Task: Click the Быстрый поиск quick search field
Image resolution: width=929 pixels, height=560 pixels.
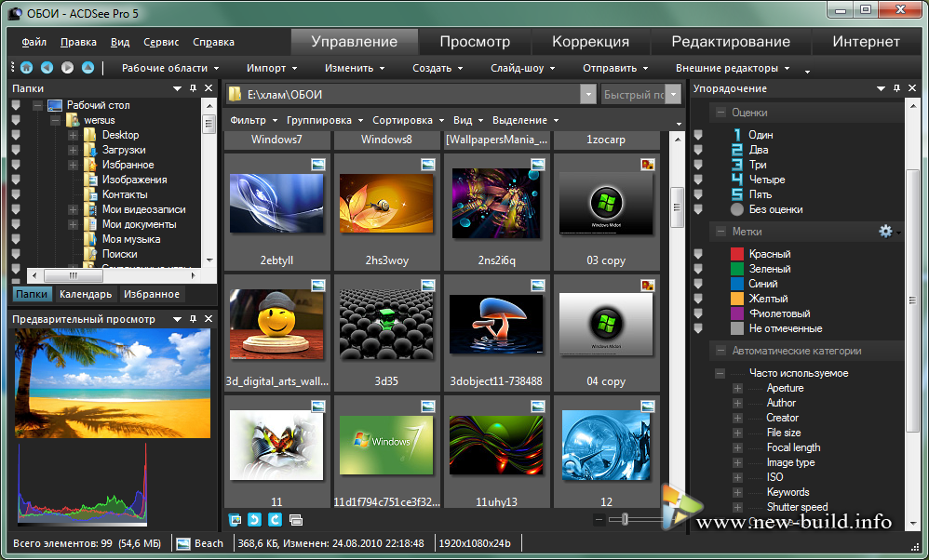Action: tap(633, 94)
